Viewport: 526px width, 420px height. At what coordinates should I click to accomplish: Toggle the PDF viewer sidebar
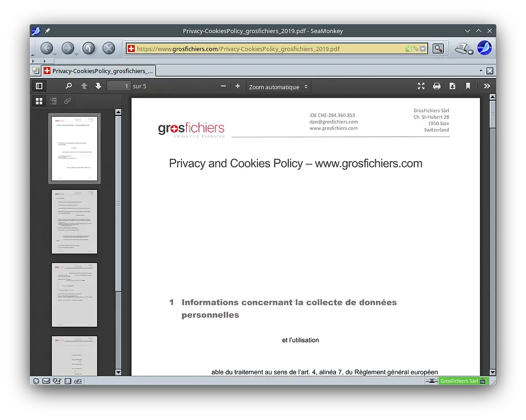coord(39,86)
